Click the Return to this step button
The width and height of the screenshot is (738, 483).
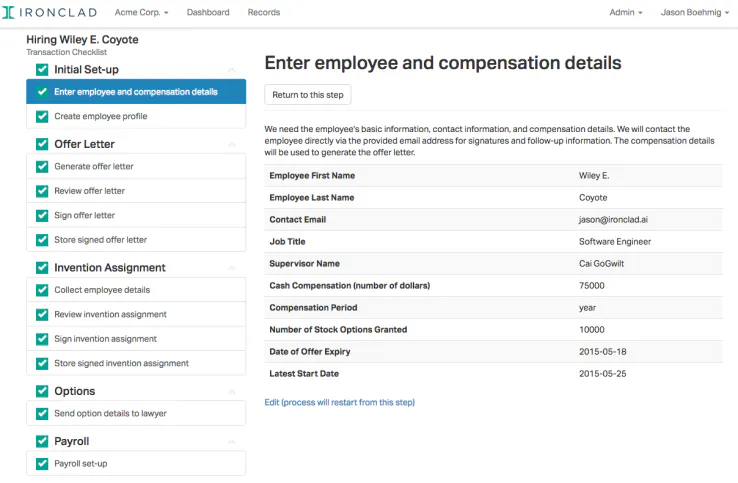tap(308, 95)
